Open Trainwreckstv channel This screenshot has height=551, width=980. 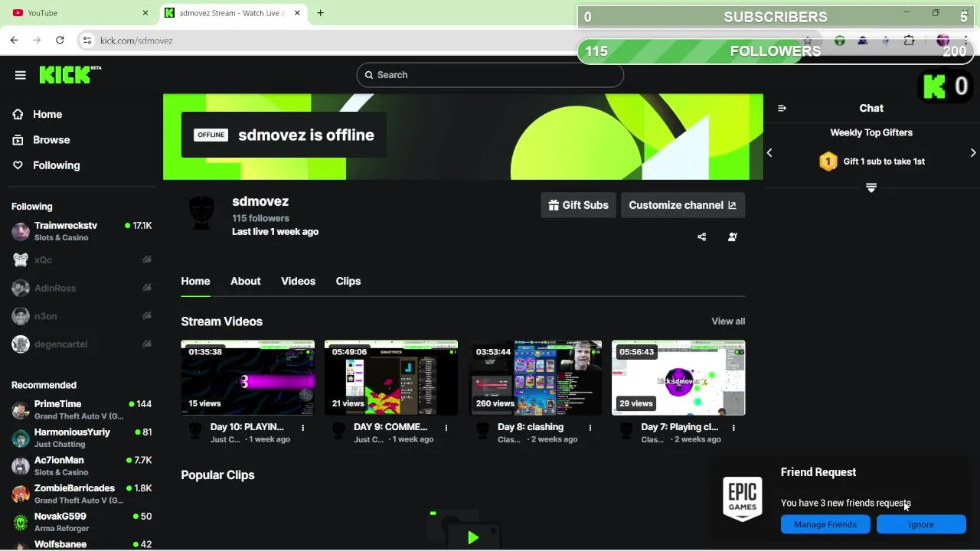[x=81, y=231]
